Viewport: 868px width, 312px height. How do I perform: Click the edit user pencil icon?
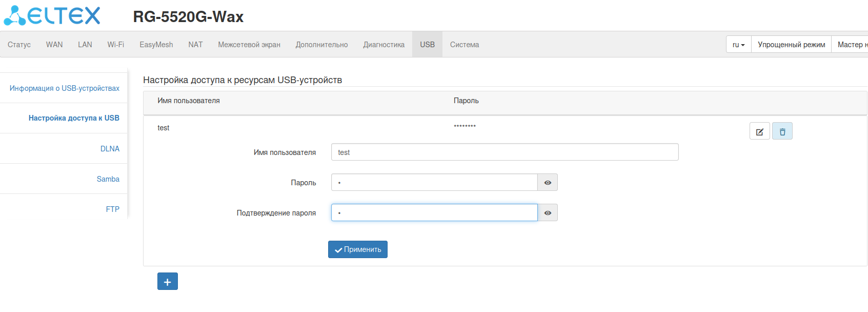click(x=759, y=131)
